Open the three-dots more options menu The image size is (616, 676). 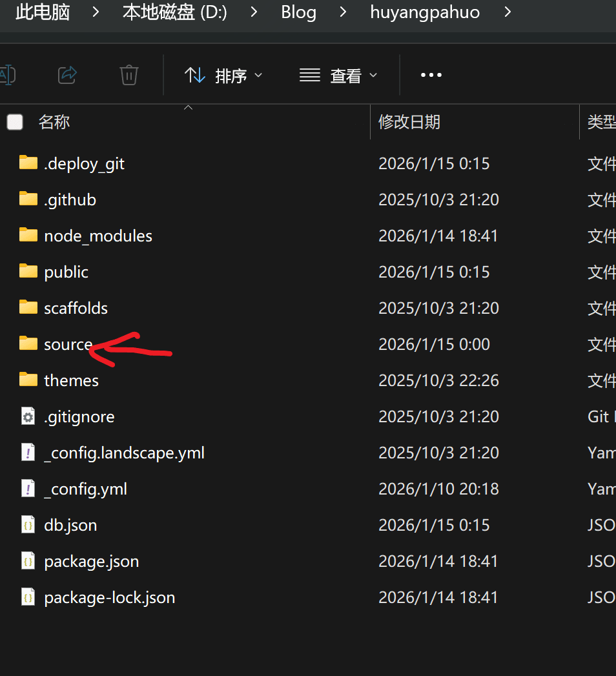pos(431,75)
